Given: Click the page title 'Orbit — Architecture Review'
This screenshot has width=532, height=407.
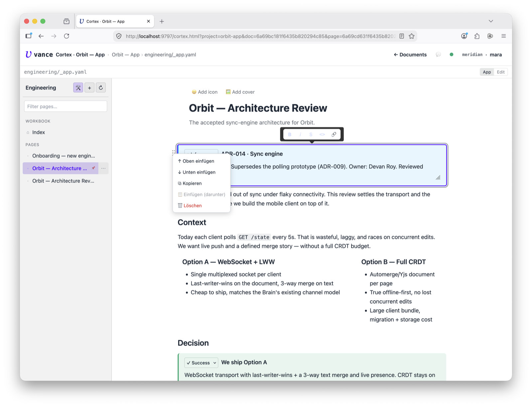Looking at the screenshot, I should [258, 108].
